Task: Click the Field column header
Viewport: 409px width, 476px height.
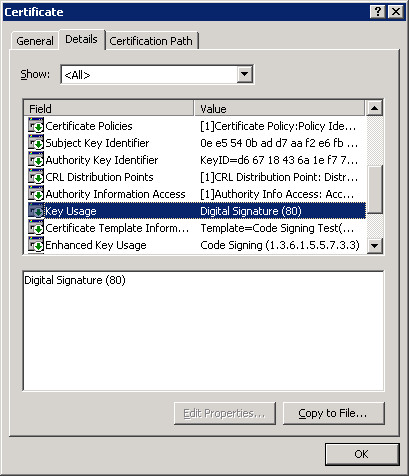Action: click(109, 109)
